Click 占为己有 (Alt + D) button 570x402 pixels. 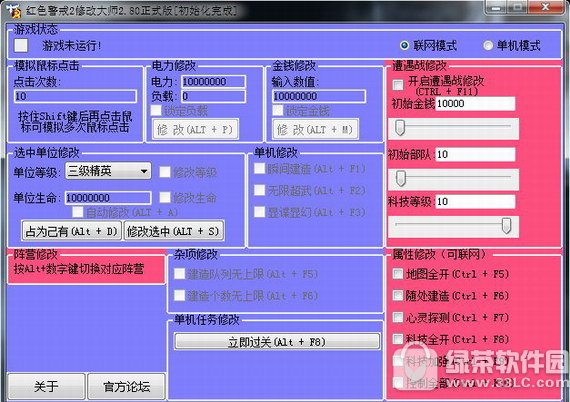click(72, 231)
